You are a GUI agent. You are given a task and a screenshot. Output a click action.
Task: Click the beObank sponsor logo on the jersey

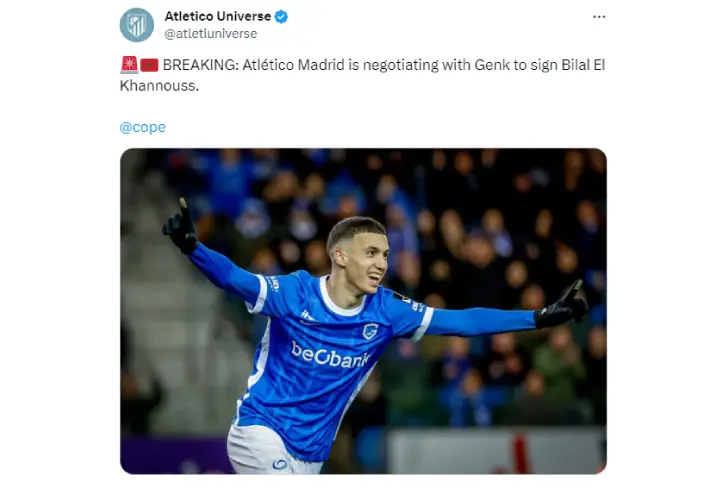tap(330, 355)
